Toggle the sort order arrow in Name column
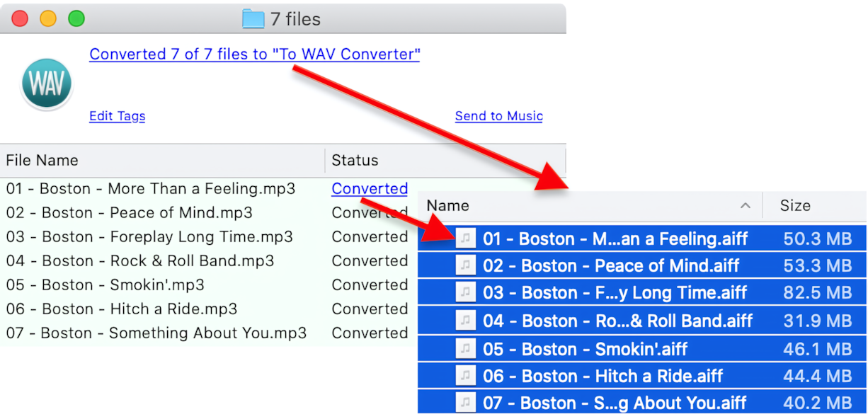 pos(745,205)
